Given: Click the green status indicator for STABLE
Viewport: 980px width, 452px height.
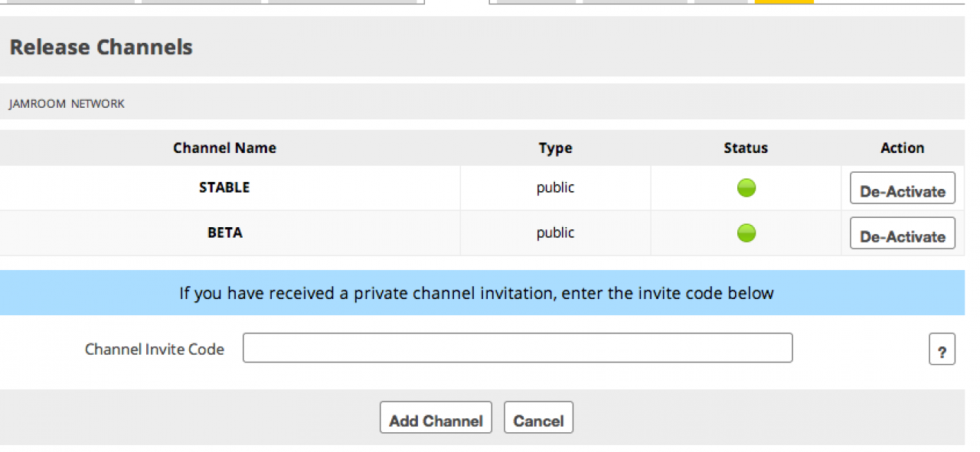Looking at the screenshot, I should pyautogui.click(x=746, y=187).
